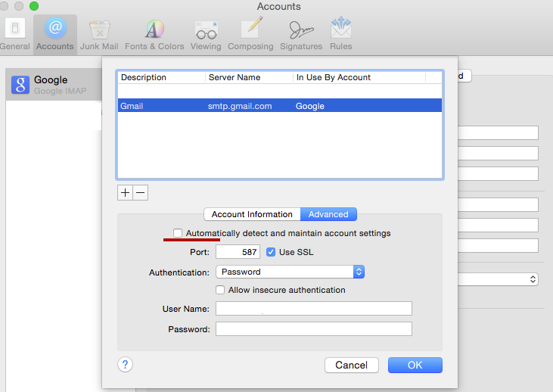
Task: Select the Advanced tab
Action: coord(328,214)
